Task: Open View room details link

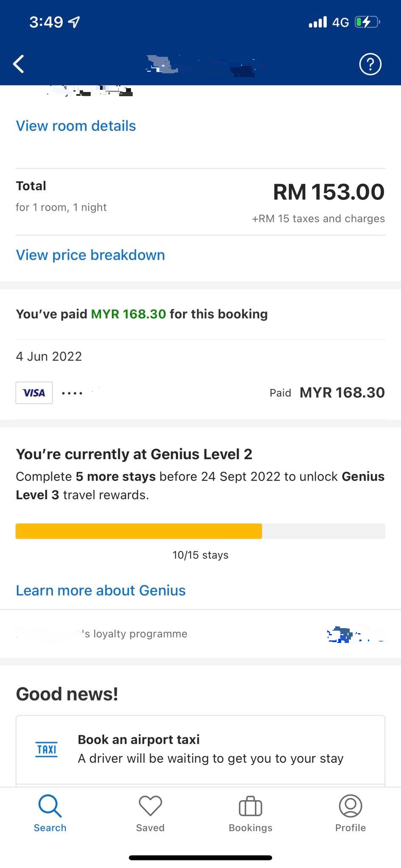Action: [76, 126]
